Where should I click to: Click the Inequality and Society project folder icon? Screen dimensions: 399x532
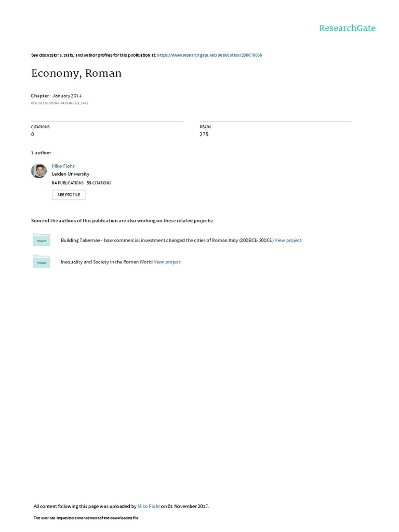pyautogui.click(x=41, y=262)
